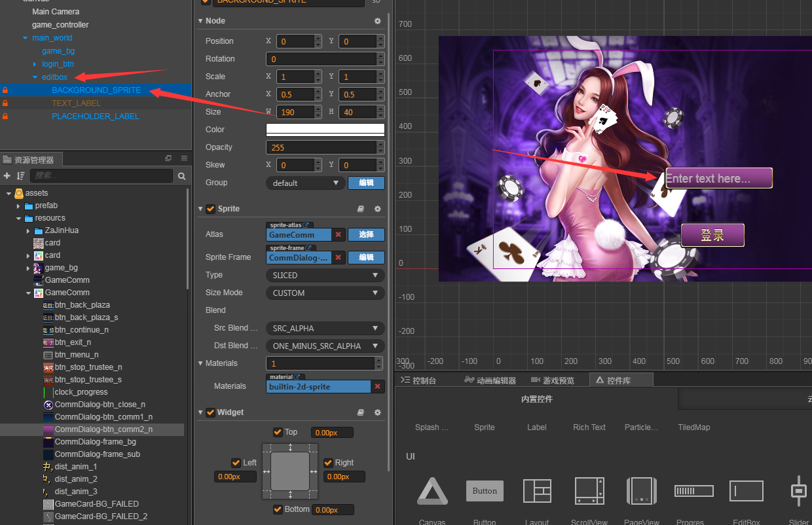Click the 选择 button beside Atlas

[x=366, y=234]
